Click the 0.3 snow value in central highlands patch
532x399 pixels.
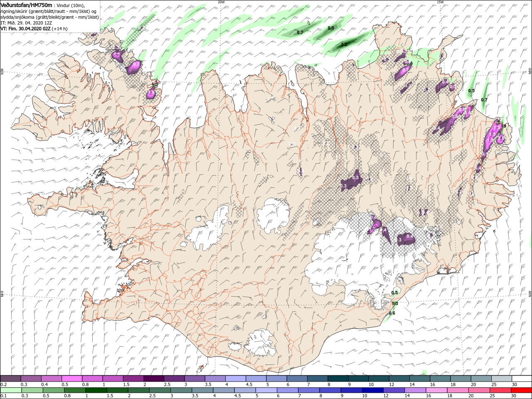click(x=355, y=177)
